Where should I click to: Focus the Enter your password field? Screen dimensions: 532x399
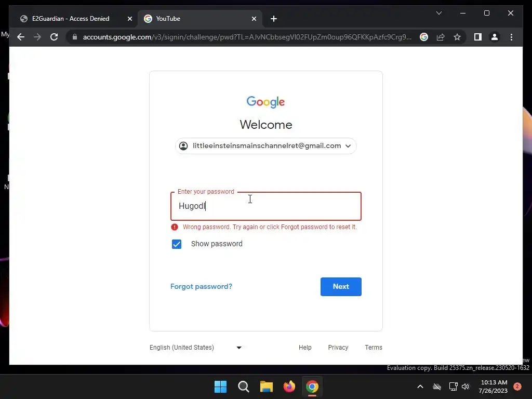point(265,206)
